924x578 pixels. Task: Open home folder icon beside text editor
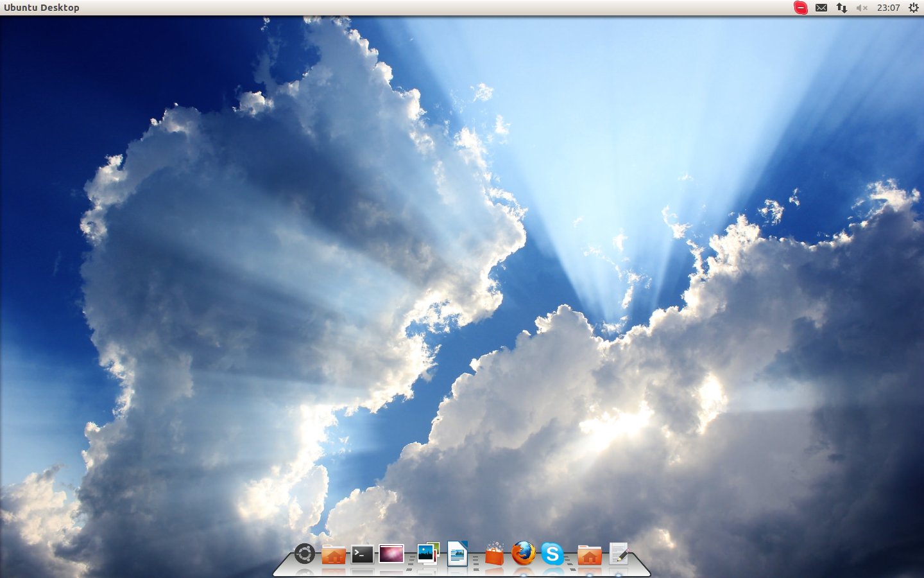coord(589,554)
